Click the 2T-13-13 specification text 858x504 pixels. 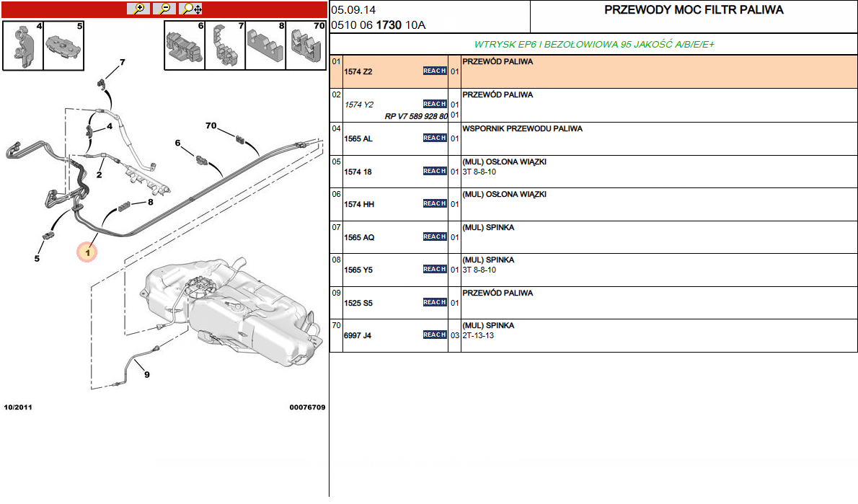pos(478,335)
